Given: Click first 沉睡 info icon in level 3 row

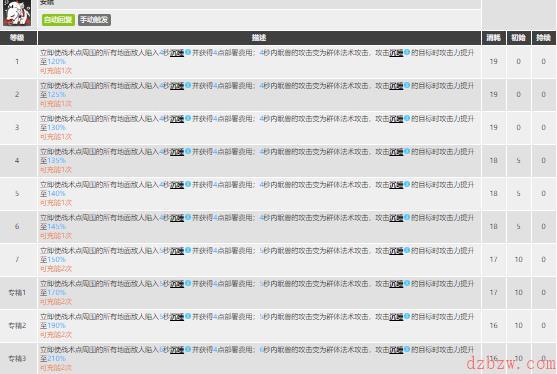Looking at the screenshot, I should pos(188,118).
